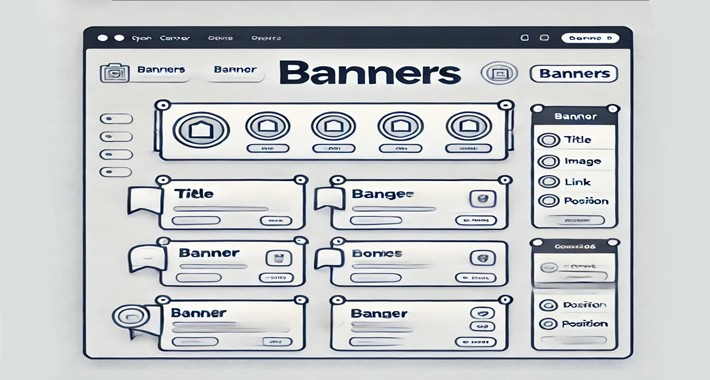Toggle the second switch in the left sidebar
This screenshot has width=710, height=380.
point(116,137)
